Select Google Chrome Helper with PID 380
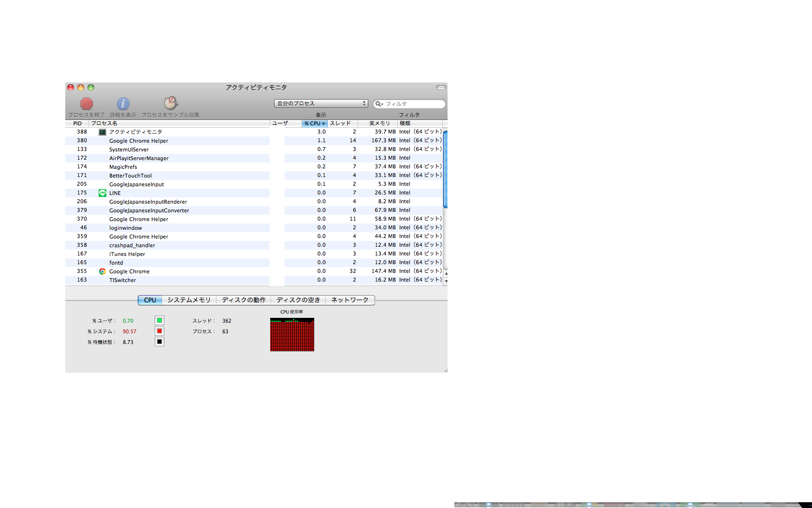Image resolution: width=812 pixels, height=508 pixels. (x=254, y=141)
